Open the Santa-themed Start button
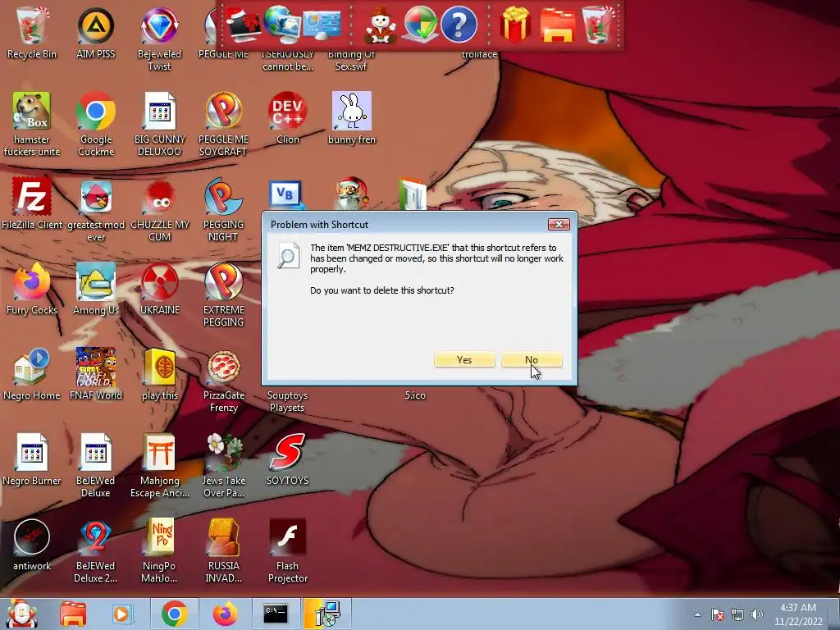The width and height of the screenshot is (840, 630). tap(21, 614)
